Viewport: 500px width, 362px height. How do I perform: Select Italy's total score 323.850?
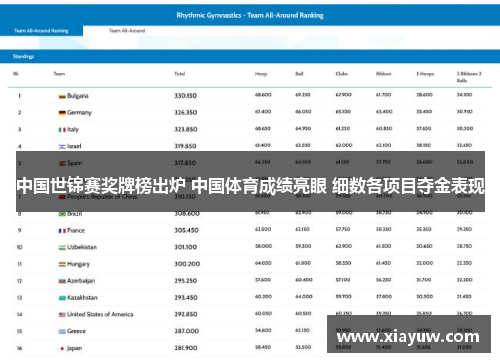(x=186, y=129)
